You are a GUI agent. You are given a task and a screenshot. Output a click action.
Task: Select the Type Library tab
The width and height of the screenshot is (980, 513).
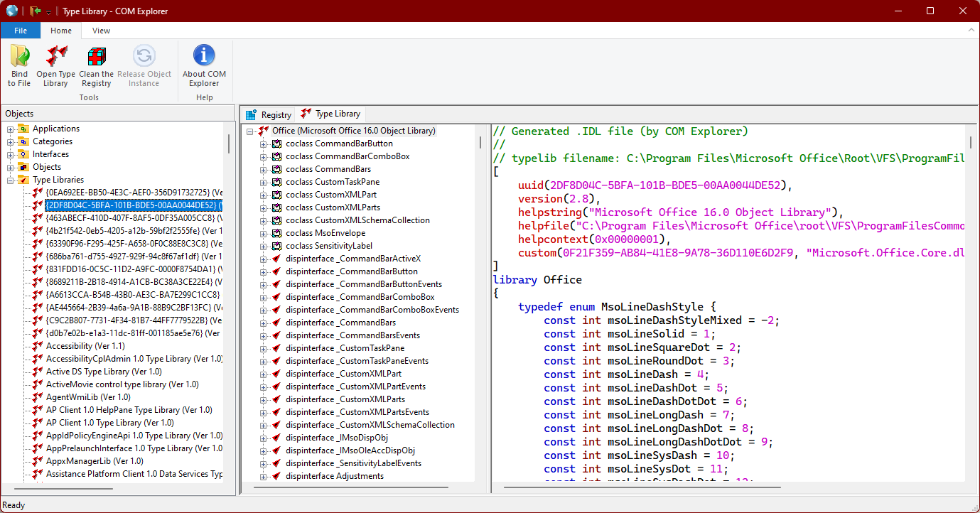(330, 114)
